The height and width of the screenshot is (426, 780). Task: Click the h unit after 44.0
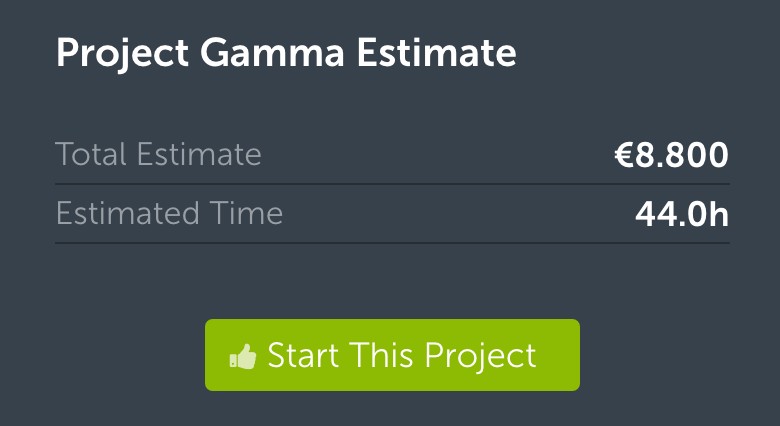719,214
